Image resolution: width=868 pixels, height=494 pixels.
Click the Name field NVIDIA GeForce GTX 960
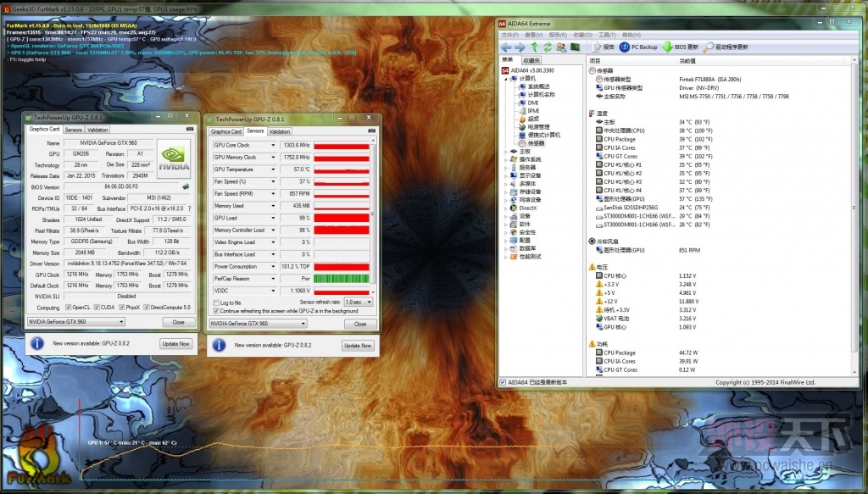click(x=108, y=142)
